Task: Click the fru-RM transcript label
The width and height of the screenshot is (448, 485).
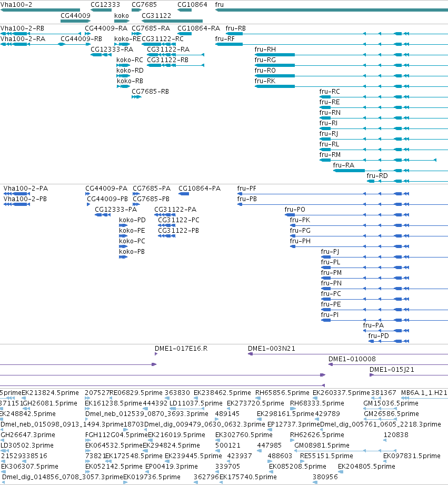Action: click(x=330, y=154)
